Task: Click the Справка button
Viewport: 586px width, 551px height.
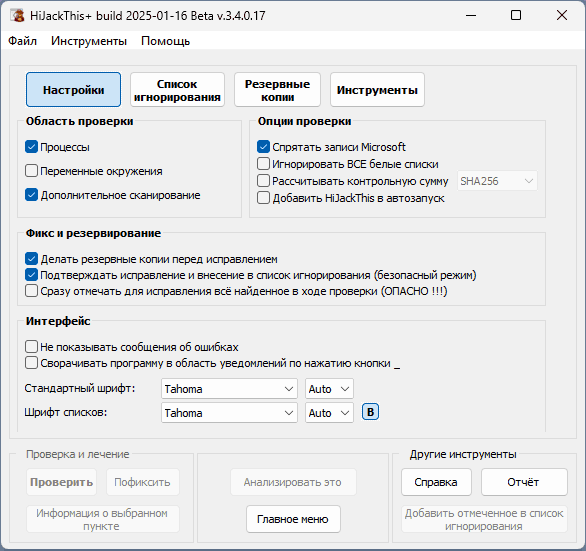Action: [436, 482]
